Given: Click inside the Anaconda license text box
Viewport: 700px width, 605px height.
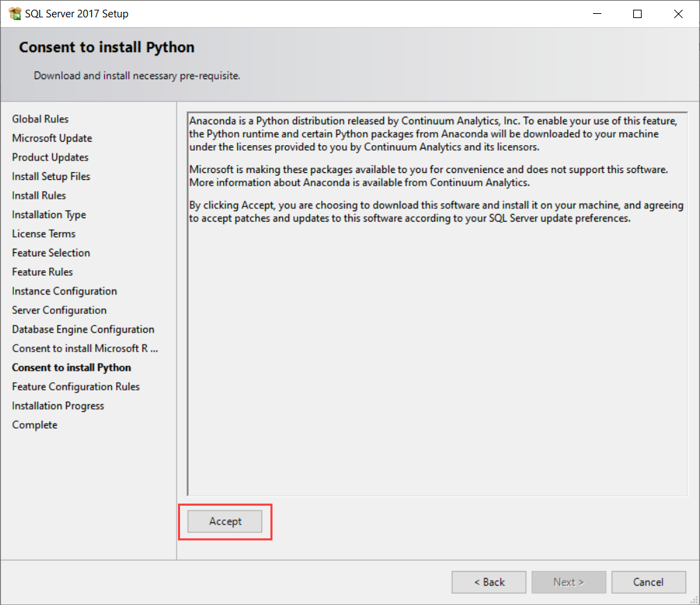Looking at the screenshot, I should 438,347.
